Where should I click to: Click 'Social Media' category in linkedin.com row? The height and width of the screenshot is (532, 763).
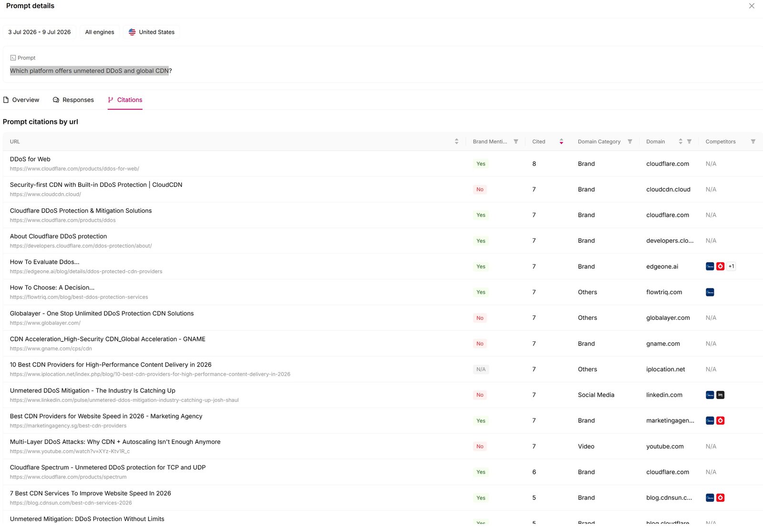point(596,395)
